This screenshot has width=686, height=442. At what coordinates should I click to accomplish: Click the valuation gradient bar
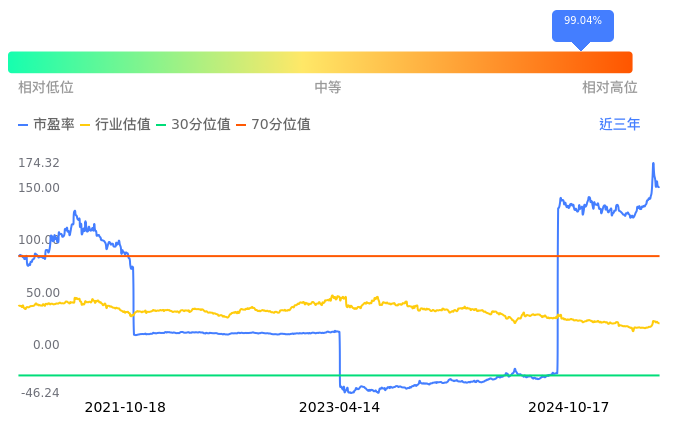(320, 62)
